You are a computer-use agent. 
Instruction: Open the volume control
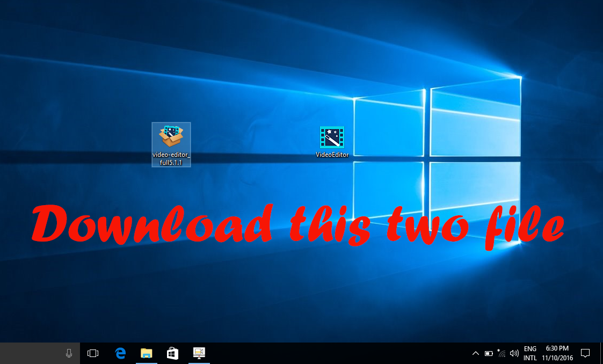tap(514, 353)
